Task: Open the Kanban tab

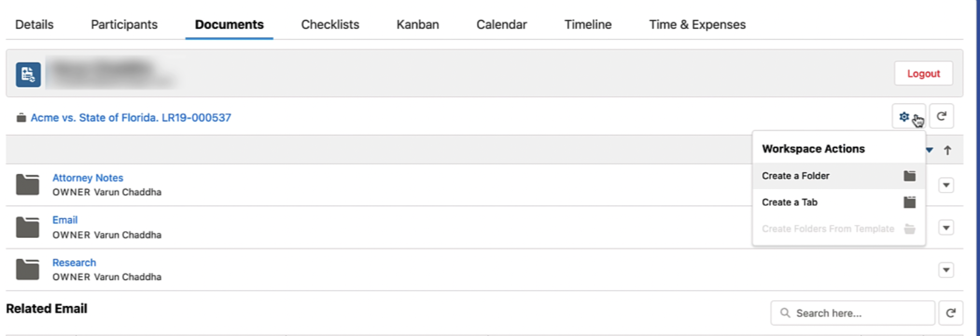Action: (417, 24)
